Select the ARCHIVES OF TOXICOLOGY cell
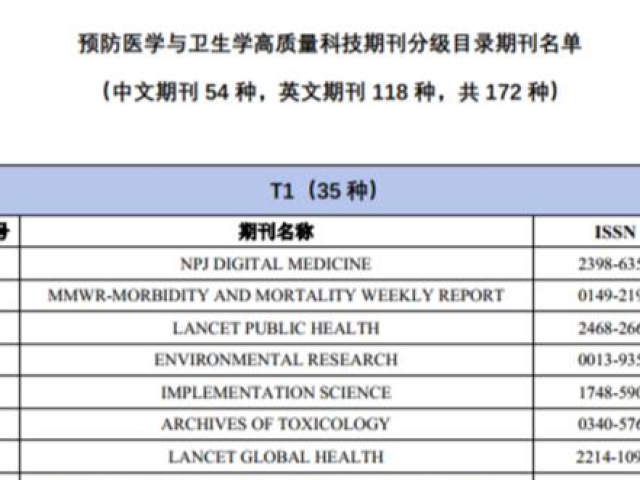The image size is (640, 480). pyautogui.click(x=276, y=424)
